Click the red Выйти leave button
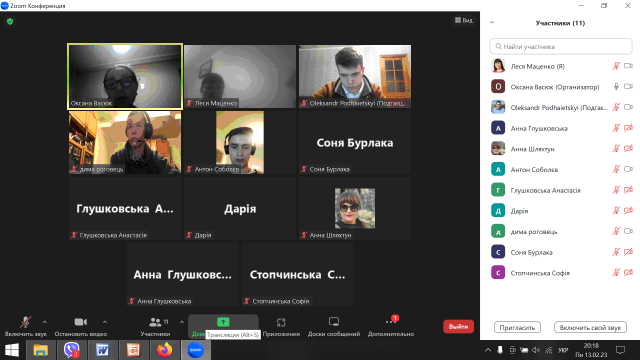 (x=458, y=327)
